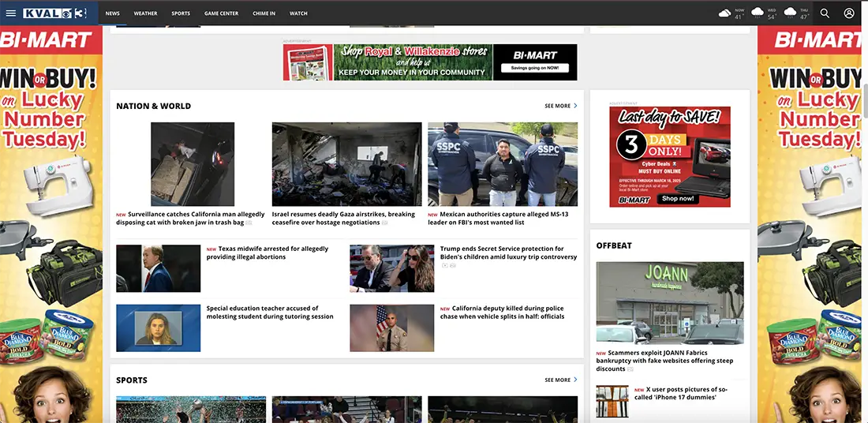Open the Game Center menu item
This screenshot has height=423, width=868.
pos(222,13)
